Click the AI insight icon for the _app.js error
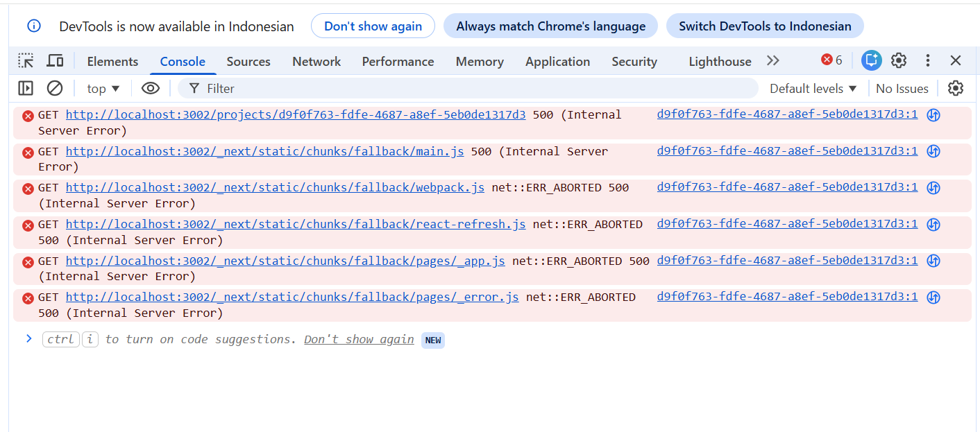 click(x=933, y=261)
